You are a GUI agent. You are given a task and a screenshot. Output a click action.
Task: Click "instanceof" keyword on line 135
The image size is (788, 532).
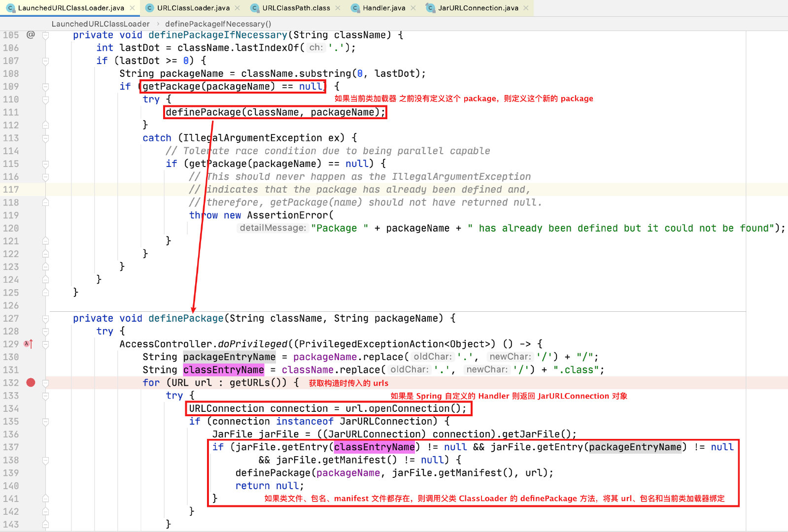(x=305, y=421)
